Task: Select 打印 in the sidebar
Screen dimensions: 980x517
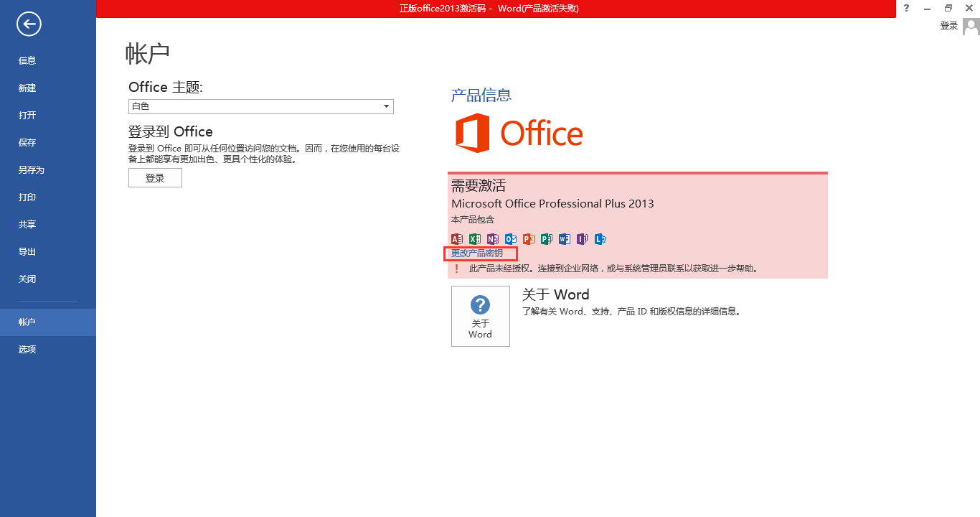Action: coord(27,197)
